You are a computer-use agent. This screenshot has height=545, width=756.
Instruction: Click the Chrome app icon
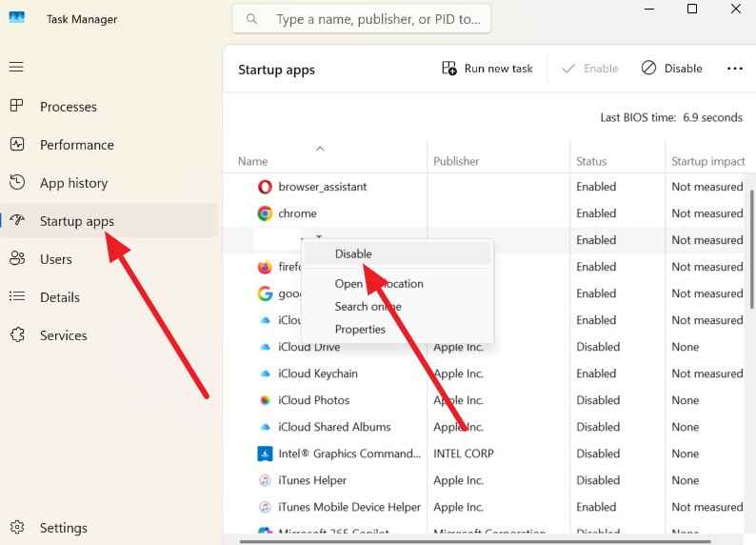coord(265,213)
